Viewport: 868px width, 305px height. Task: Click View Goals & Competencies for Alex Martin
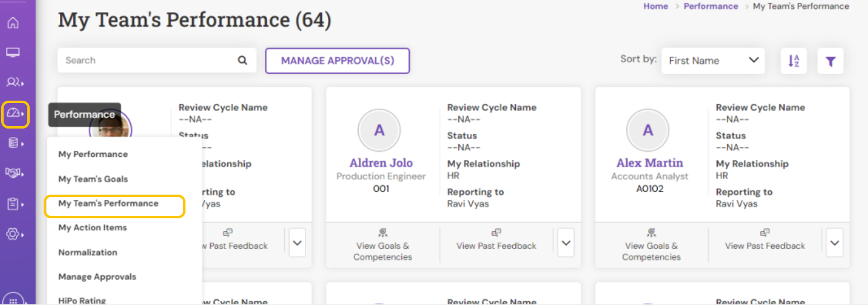651,244
